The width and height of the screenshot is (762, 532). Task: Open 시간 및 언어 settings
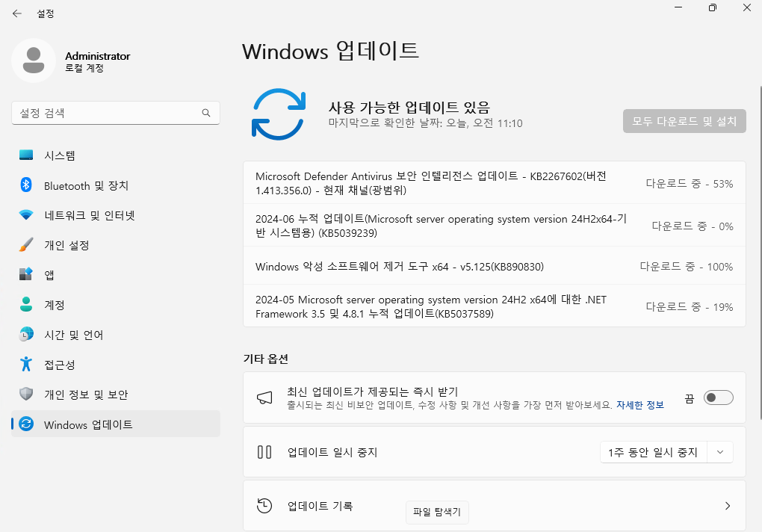tap(116, 334)
